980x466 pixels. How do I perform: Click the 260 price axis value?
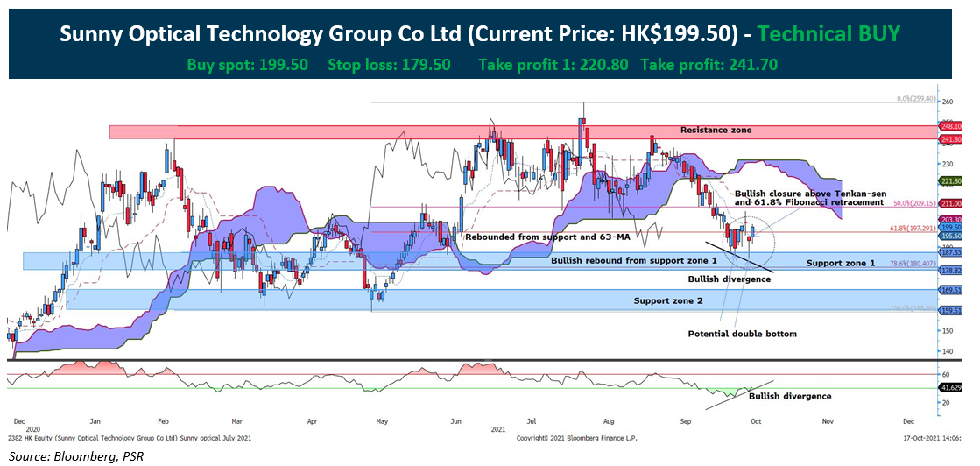(x=948, y=102)
